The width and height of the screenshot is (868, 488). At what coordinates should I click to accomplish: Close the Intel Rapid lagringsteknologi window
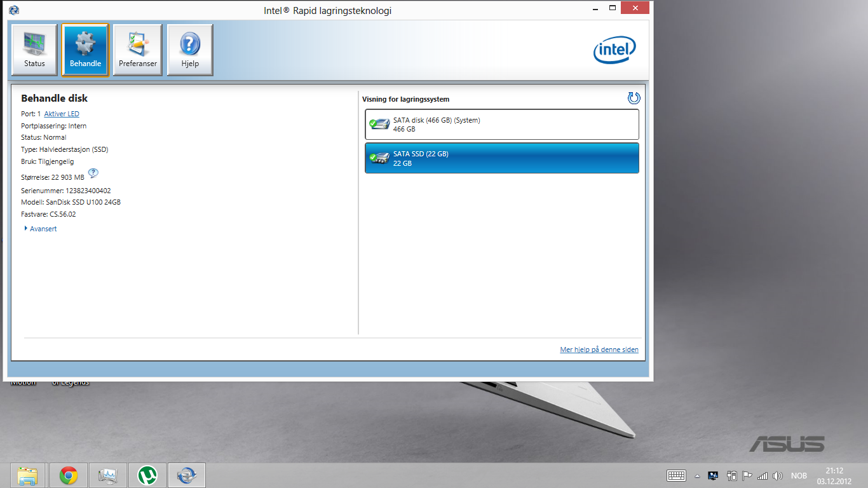635,8
